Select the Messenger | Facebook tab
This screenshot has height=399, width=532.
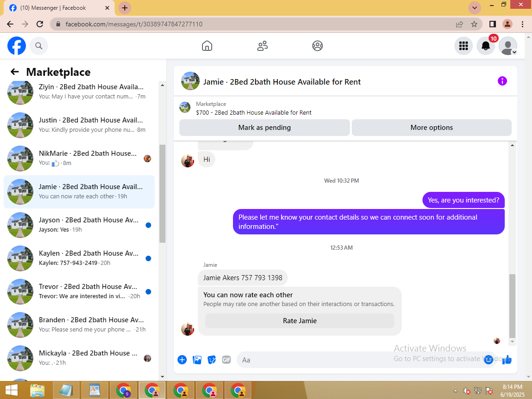click(59, 8)
